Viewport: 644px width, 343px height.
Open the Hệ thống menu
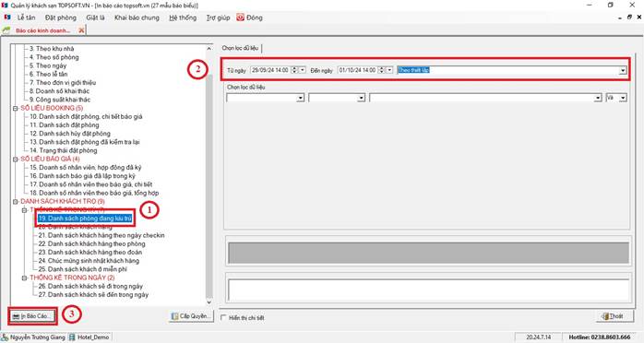tap(183, 18)
